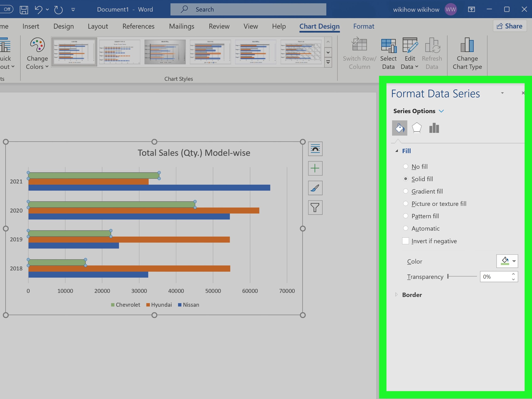Select the Effects pentagon icon in the pane
Viewport: 532px width, 399px height.
416,128
